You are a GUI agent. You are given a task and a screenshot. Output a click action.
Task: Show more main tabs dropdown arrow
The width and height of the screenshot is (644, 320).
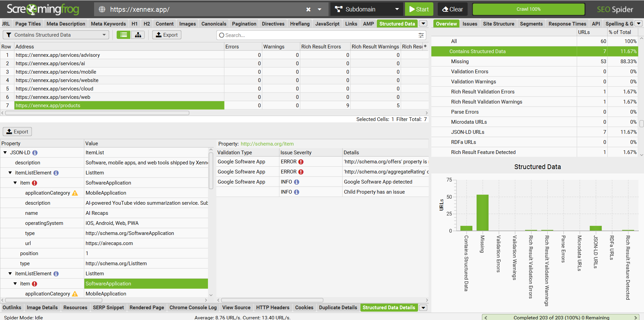click(x=423, y=24)
